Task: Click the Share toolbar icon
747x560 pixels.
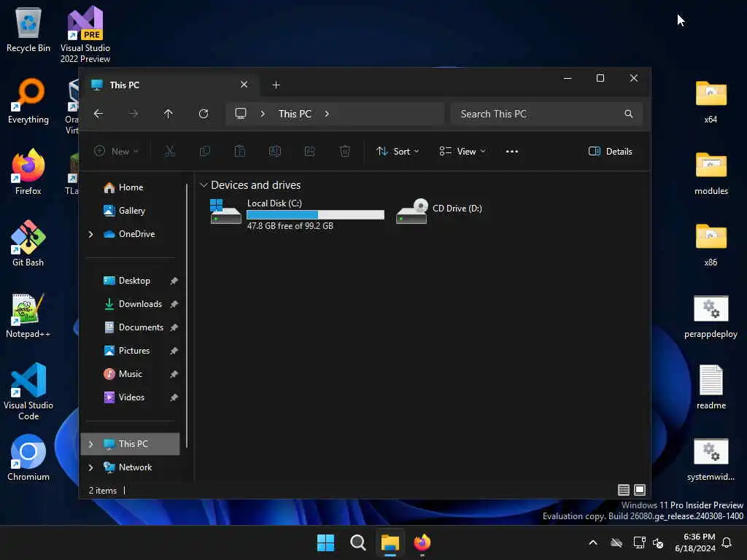Action: (x=309, y=152)
